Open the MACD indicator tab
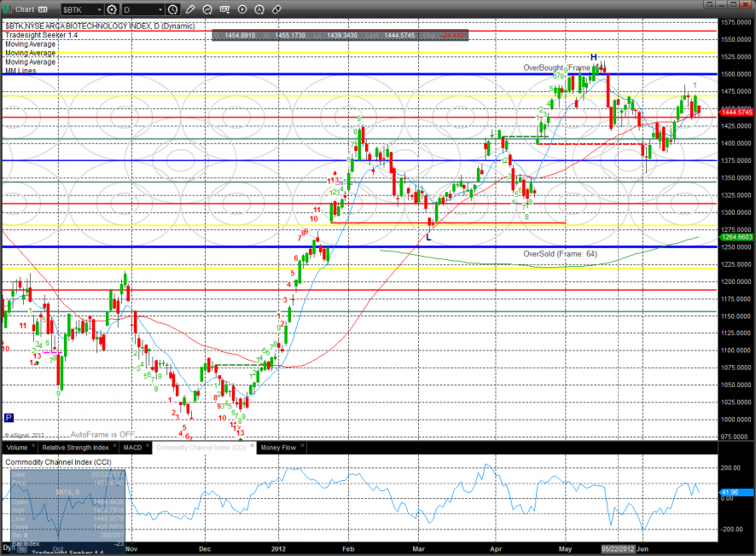Image resolution: width=756 pixels, height=556 pixels. 132,448
